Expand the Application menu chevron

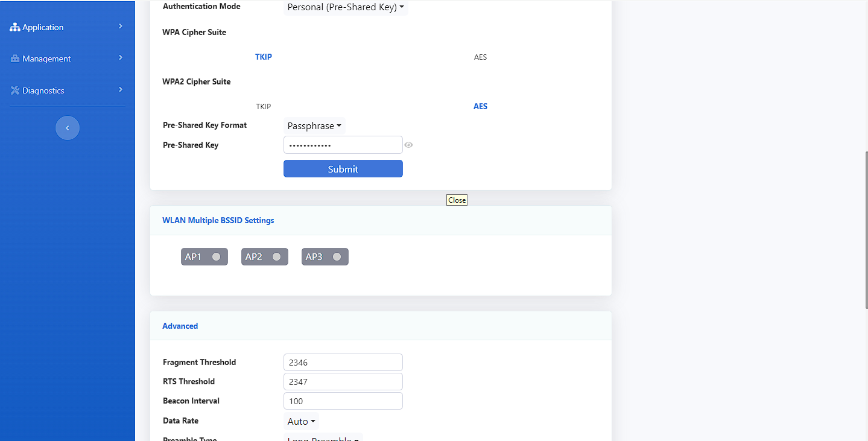click(121, 27)
